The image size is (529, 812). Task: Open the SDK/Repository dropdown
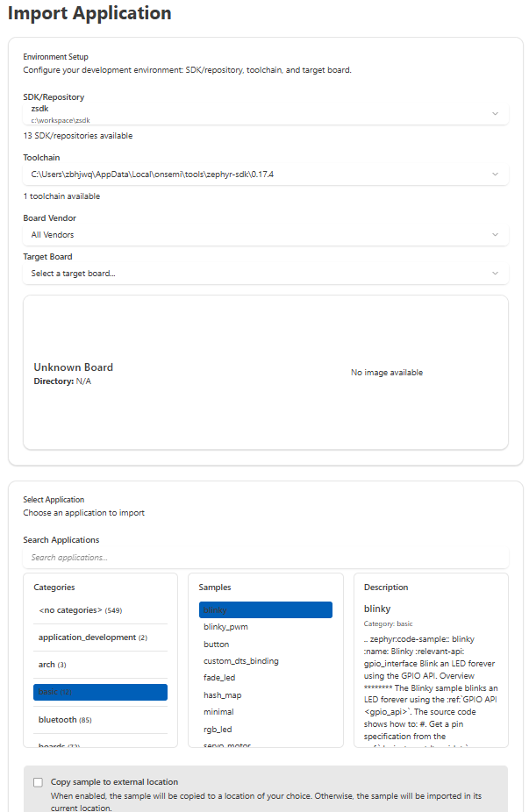(265, 114)
